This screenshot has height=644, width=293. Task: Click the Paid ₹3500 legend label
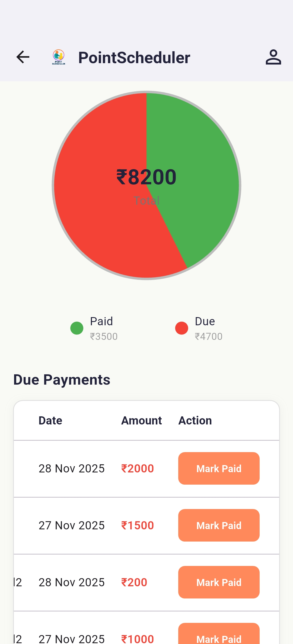104,329
